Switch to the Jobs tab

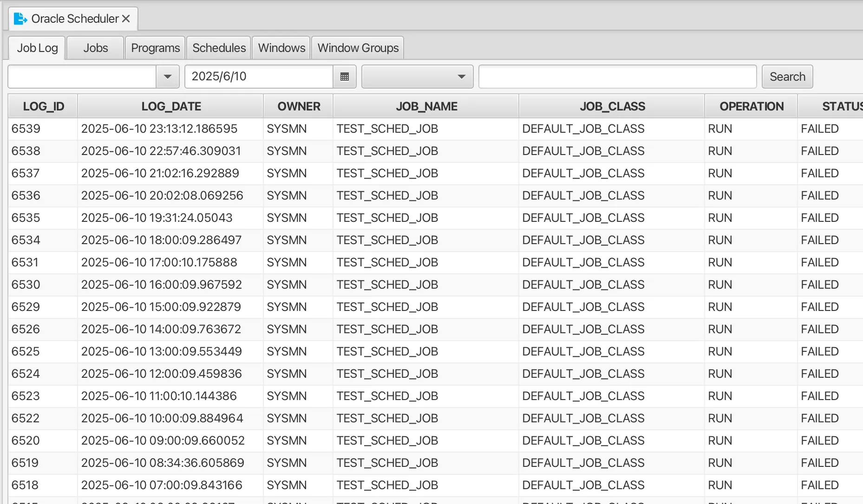point(95,47)
